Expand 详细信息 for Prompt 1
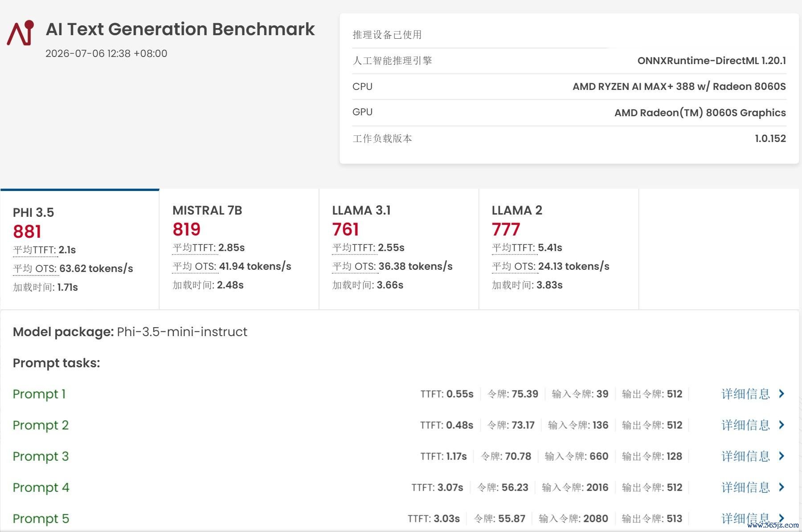This screenshot has width=802, height=532. pos(753,394)
